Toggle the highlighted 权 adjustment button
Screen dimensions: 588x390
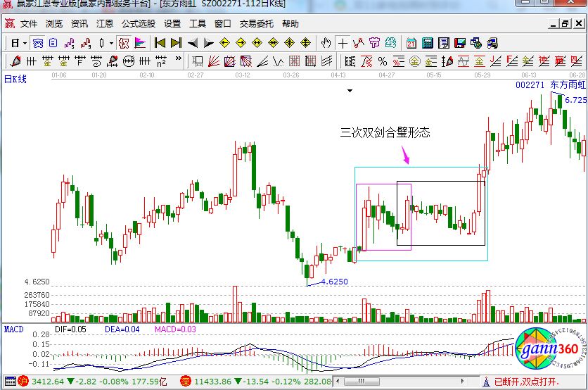pyautogui.click(x=124, y=43)
